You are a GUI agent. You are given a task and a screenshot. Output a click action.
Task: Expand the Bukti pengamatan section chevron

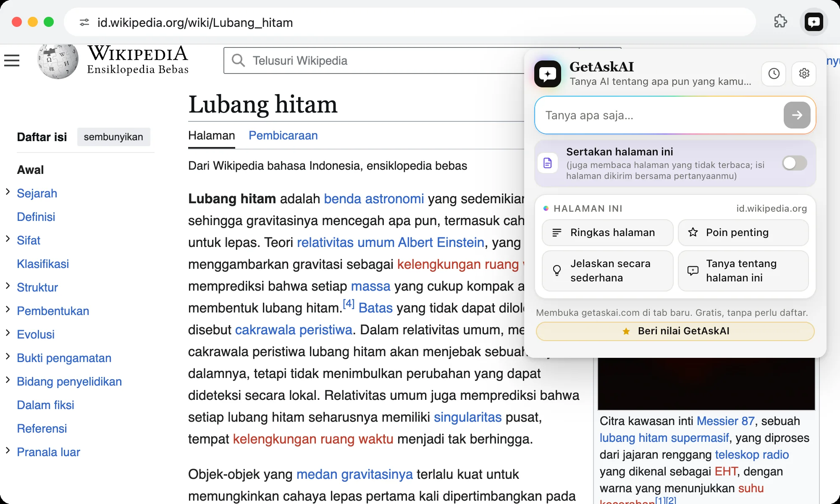[8, 357]
